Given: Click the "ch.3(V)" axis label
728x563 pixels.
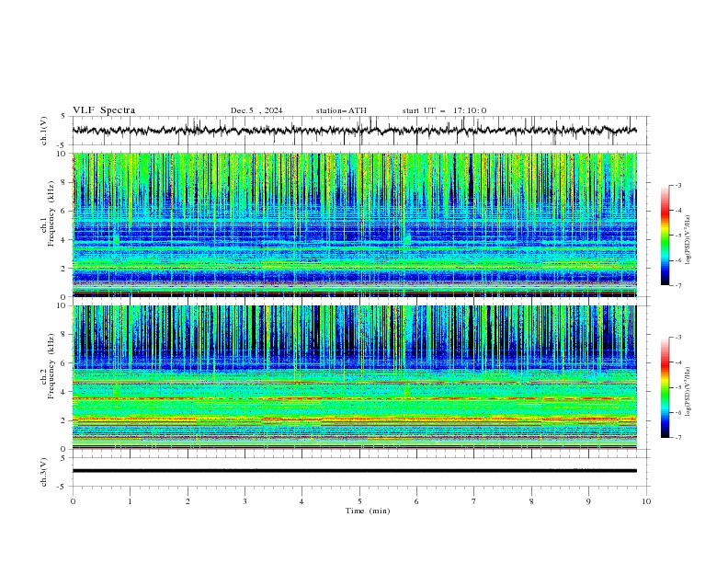Looking at the screenshot, I should click(44, 472).
